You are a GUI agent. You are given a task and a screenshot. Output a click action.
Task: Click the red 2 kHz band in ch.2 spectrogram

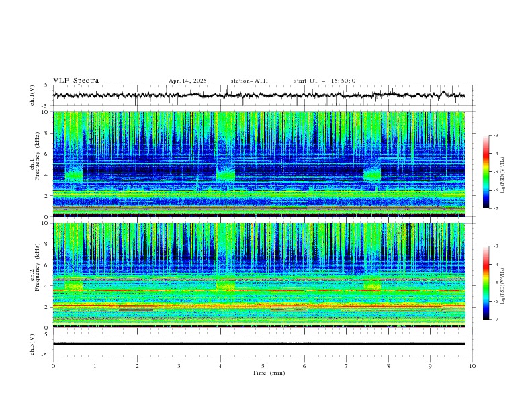[259, 306]
